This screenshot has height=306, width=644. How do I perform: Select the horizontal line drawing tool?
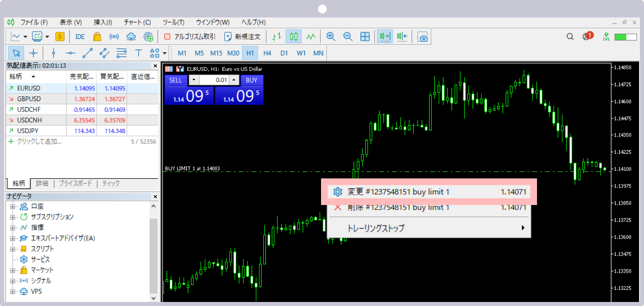(x=70, y=53)
